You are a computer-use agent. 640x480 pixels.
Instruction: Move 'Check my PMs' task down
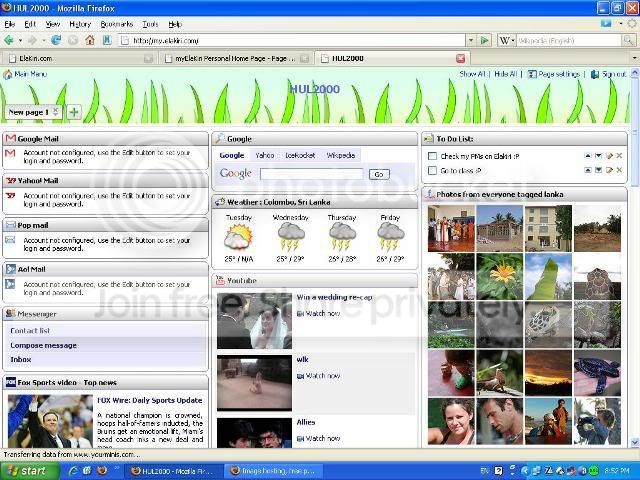pos(598,156)
